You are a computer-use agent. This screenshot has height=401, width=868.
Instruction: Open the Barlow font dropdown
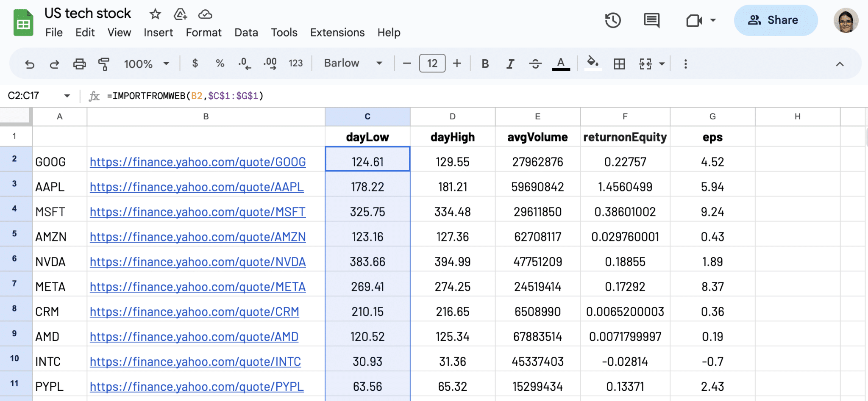(x=353, y=64)
